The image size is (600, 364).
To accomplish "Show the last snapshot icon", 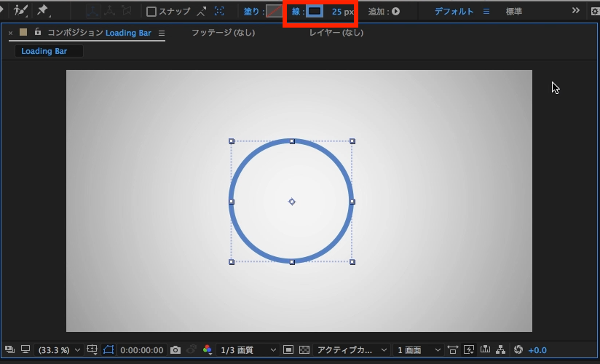I will [x=192, y=349].
